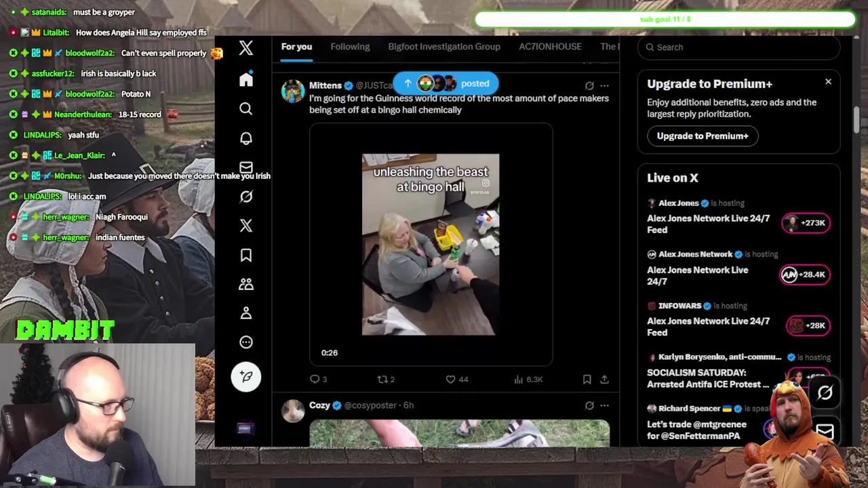The image size is (868, 488).
Task: Click chat username herr_wagner 'indian fuentes'
Action: tap(65, 237)
